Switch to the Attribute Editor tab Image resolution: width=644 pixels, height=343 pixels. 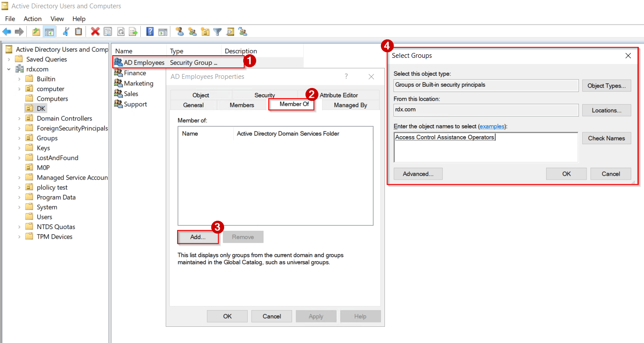(x=339, y=95)
